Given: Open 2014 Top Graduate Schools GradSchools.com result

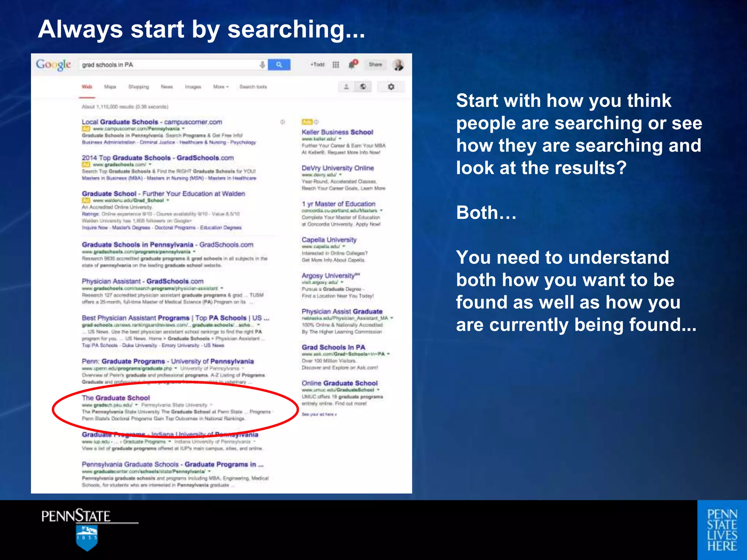Looking at the screenshot, I should click(x=158, y=158).
